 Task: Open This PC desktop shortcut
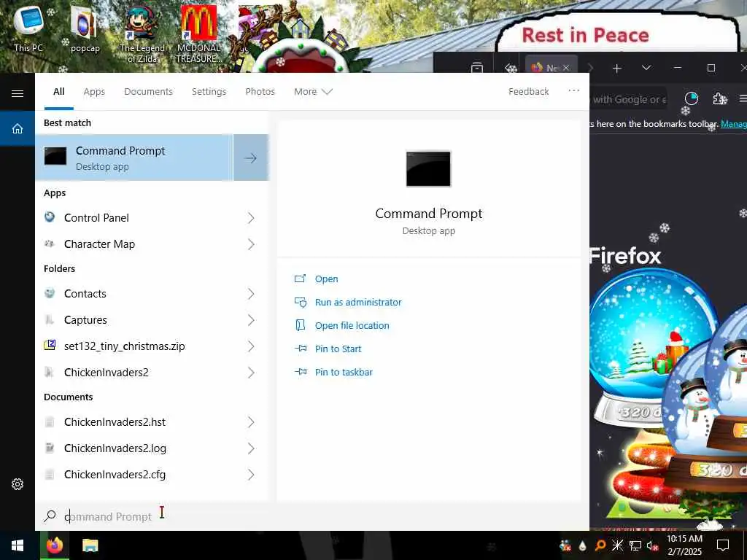click(28, 28)
